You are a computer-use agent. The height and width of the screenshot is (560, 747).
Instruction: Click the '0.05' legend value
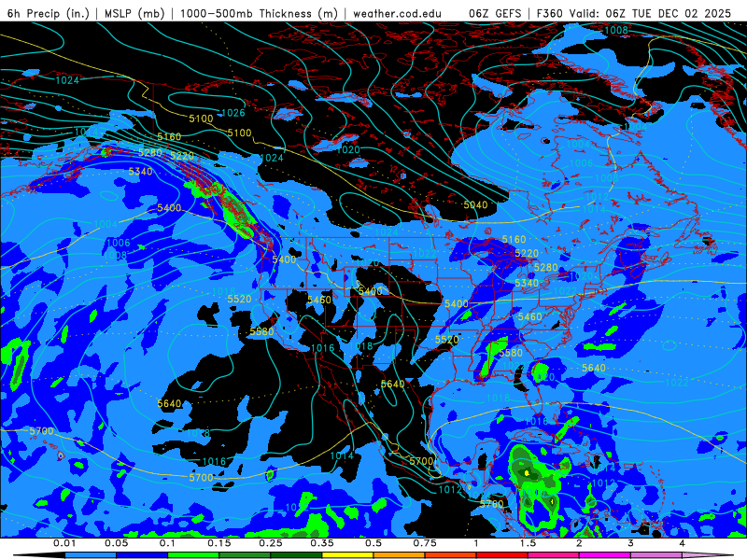point(116,543)
